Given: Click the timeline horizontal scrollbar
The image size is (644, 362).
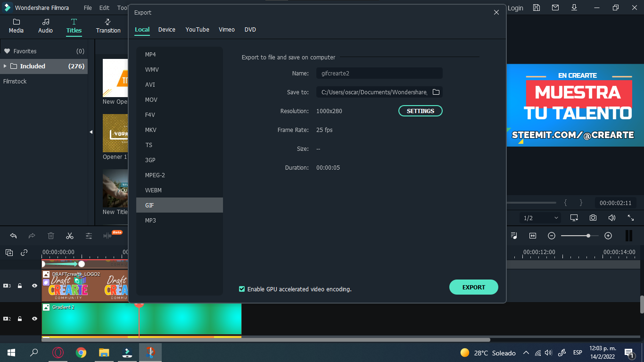Looking at the screenshot, I should 266,339.
